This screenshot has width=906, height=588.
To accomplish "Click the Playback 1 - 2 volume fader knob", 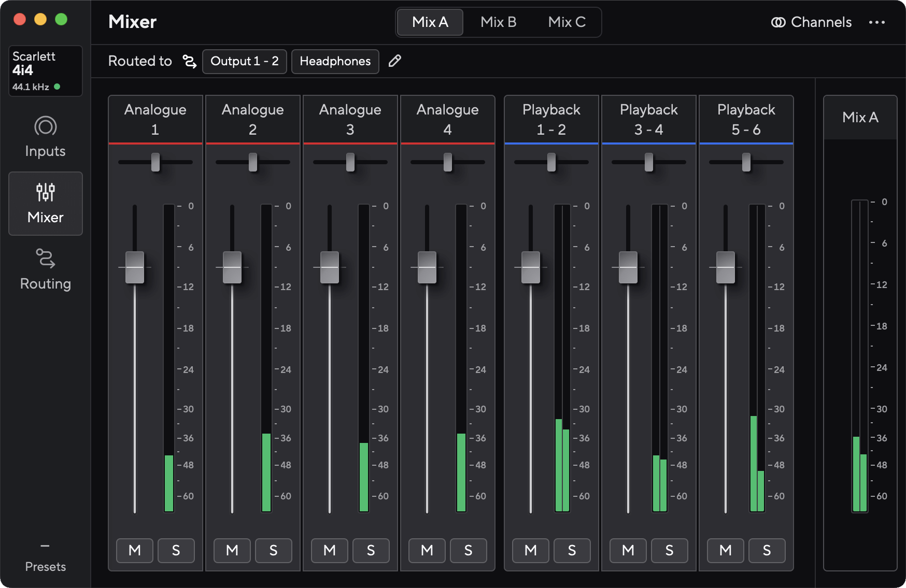I will click(x=531, y=267).
